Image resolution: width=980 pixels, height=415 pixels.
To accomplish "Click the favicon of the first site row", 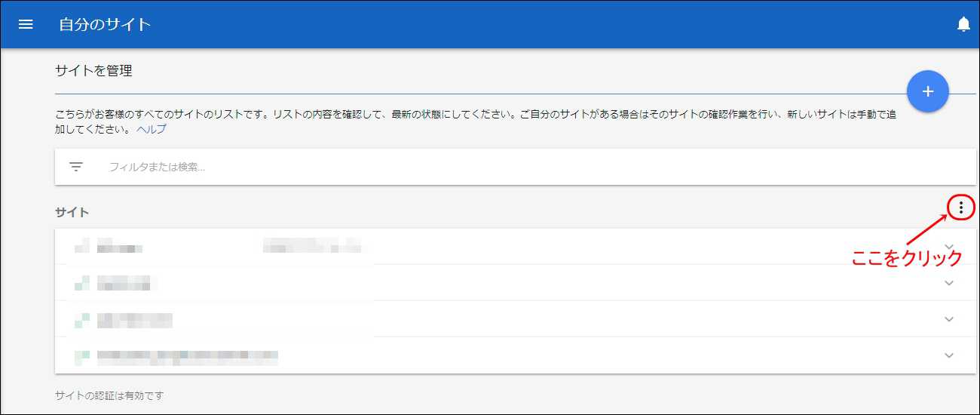I will pos(82,246).
